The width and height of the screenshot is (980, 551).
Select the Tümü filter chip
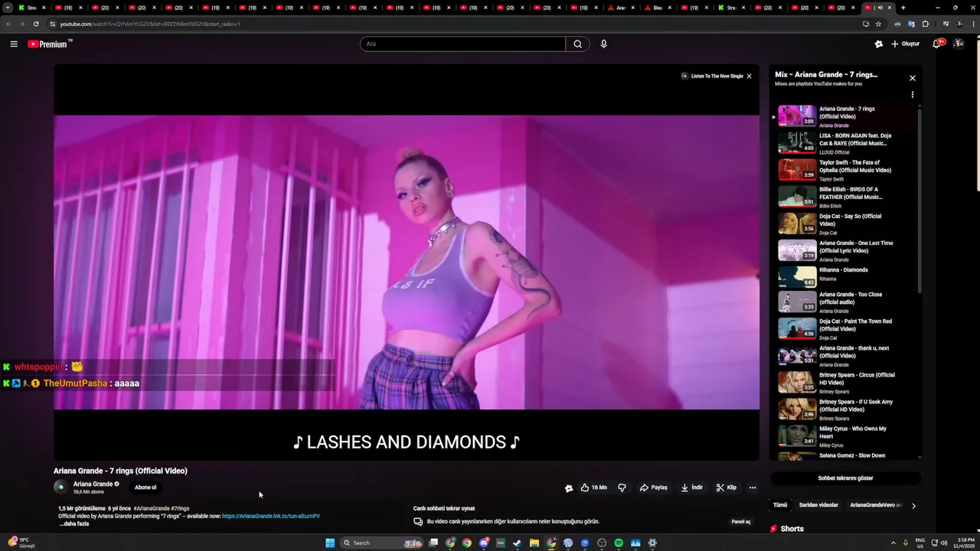(x=780, y=505)
